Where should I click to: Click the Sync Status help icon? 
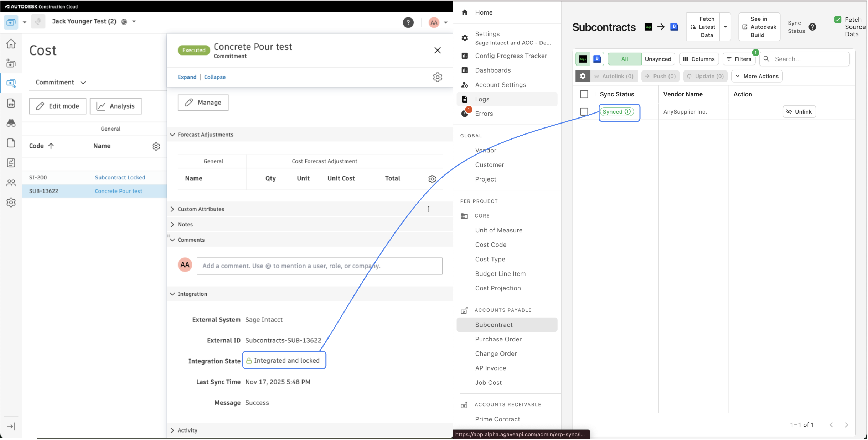[x=812, y=27]
